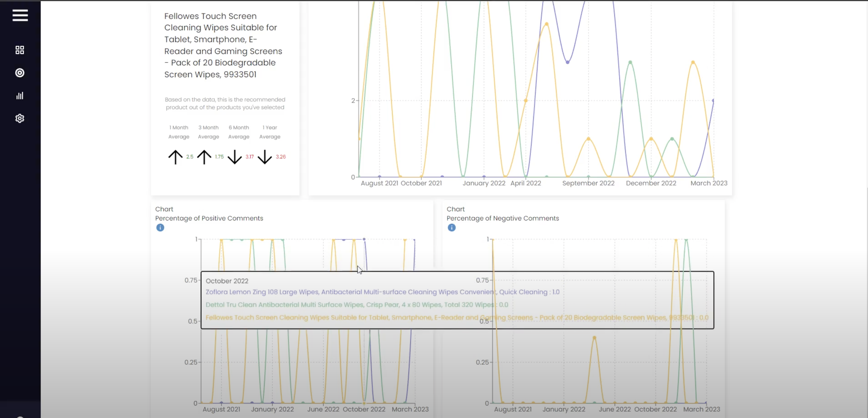Click the 3 Month Average up arrow
The image size is (868, 418).
(204, 157)
